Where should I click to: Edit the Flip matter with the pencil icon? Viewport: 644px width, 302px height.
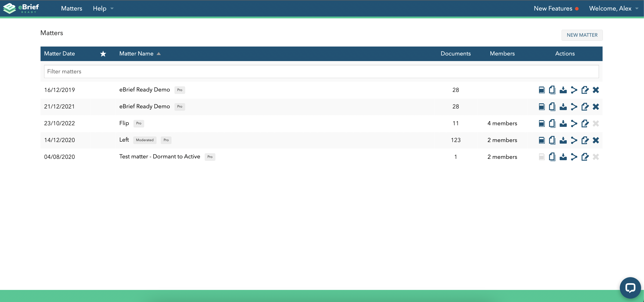tap(585, 123)
